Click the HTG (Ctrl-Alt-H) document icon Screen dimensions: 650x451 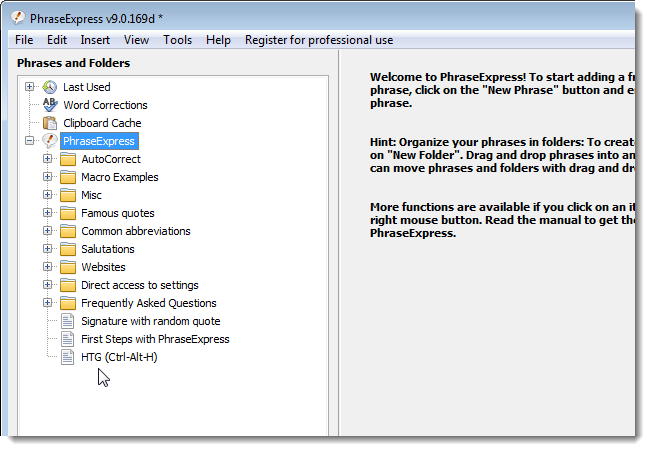(x=68, y=357)
